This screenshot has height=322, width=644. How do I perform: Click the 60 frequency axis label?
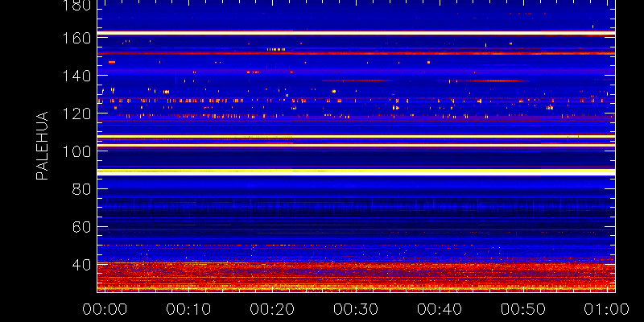(81, 227)
